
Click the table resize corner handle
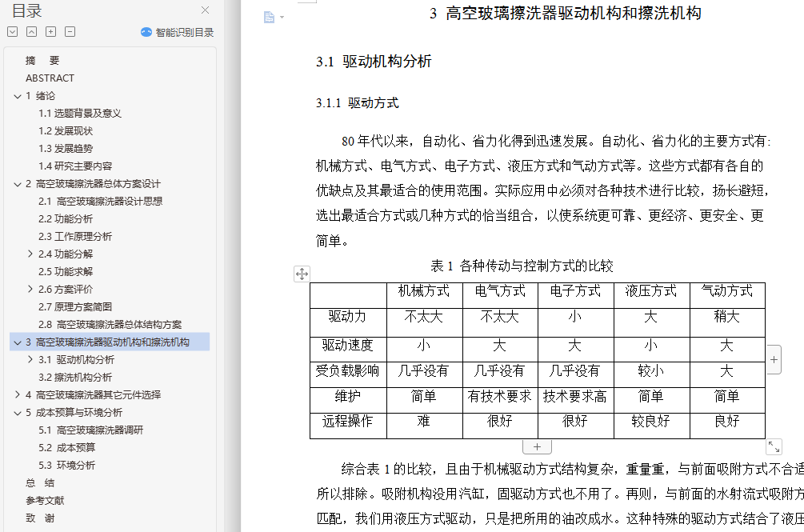tap(774, 447)
